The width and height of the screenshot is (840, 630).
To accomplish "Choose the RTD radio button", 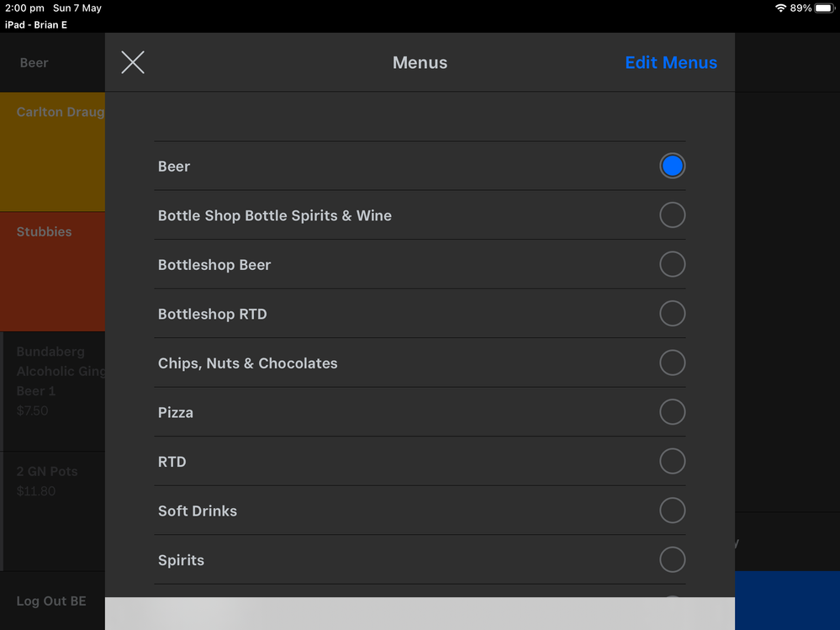I will tap(672, 462).
